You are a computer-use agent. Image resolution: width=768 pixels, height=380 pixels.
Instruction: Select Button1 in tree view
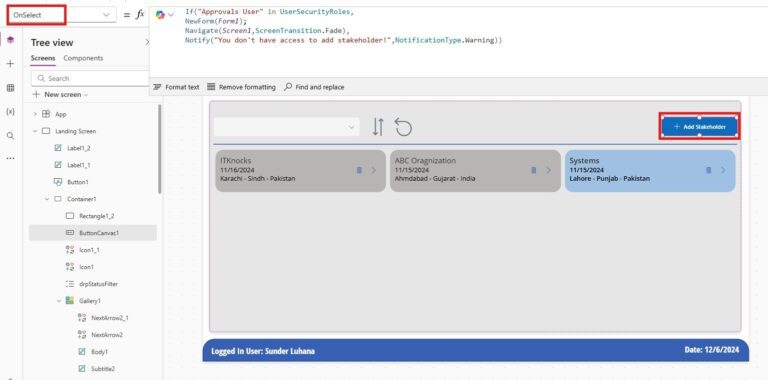[78, 182]
